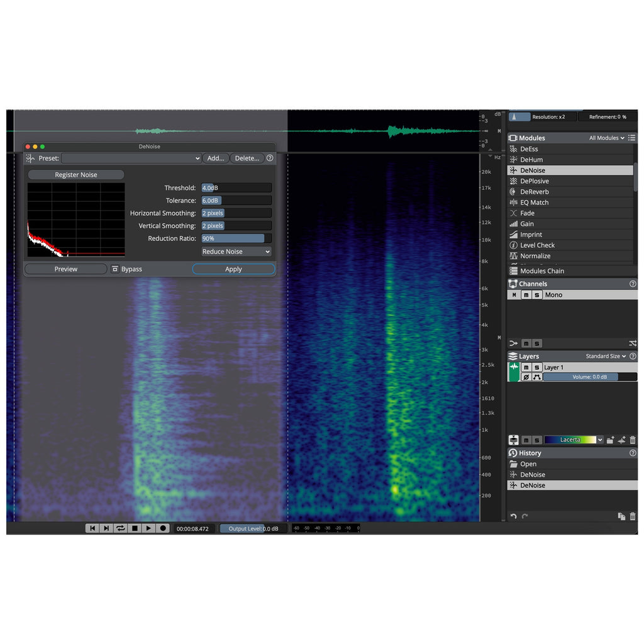Open the Reduce Noise mode dropdown
The width and height of the screenshot is (644, 644).
coord(236,252)
